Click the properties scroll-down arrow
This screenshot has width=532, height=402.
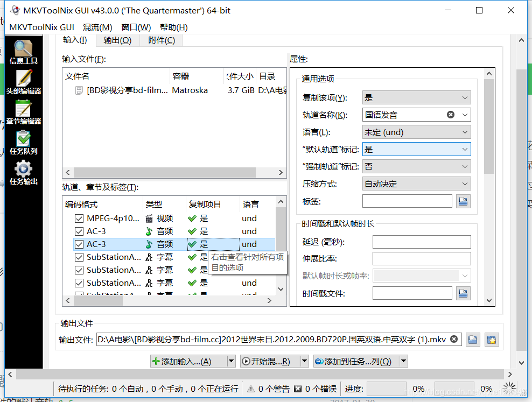[489, 300]
